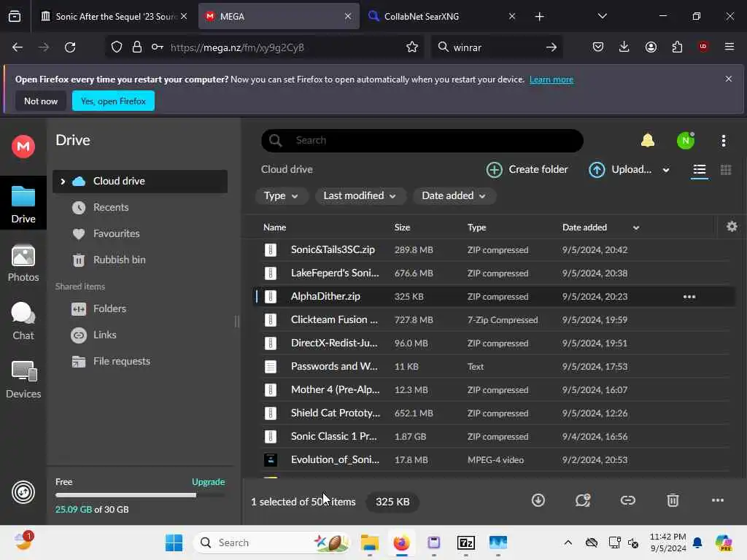Switch to the CollabNet SearXNG tab
747x560 pixels.
coord(441,16)
